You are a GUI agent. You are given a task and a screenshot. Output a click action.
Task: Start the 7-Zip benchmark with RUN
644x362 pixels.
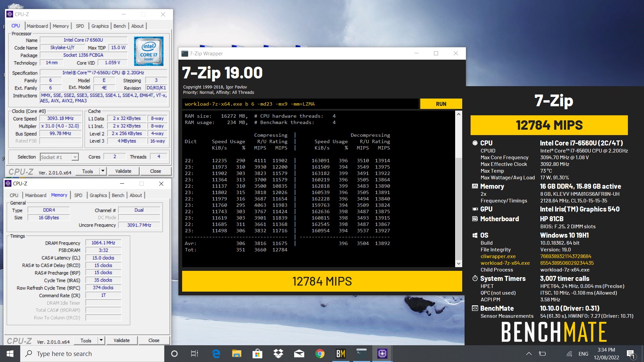pyautogui.click(x=441, y=104)
